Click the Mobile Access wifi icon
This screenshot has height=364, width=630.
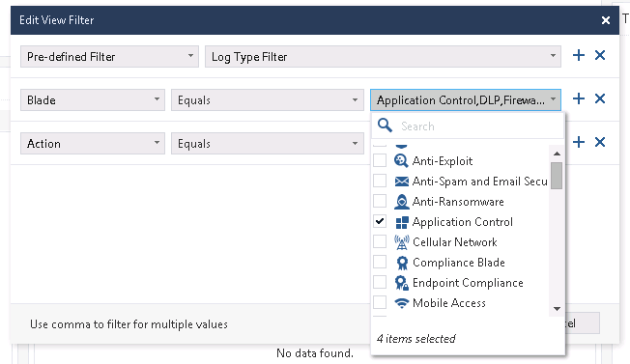pos(401,303)
